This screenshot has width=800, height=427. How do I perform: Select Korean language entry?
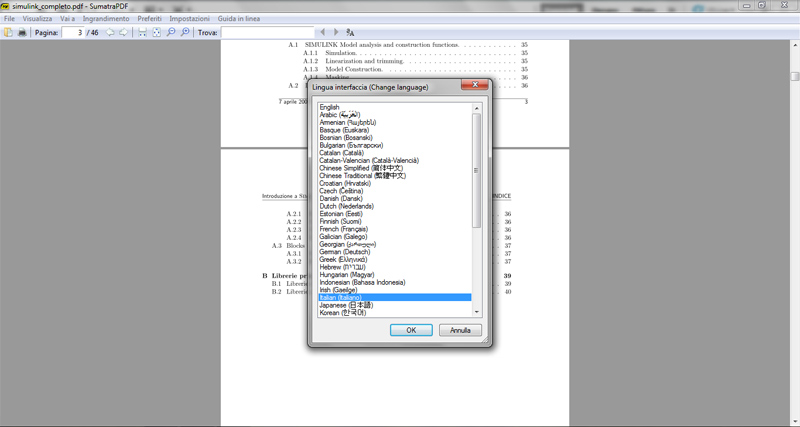(x=394, y=313)
